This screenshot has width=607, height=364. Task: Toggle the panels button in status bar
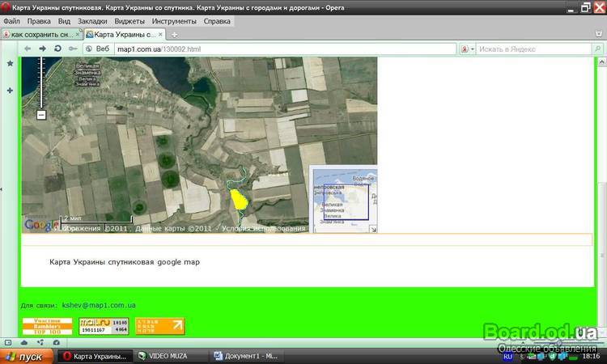[x=8, y=343]
